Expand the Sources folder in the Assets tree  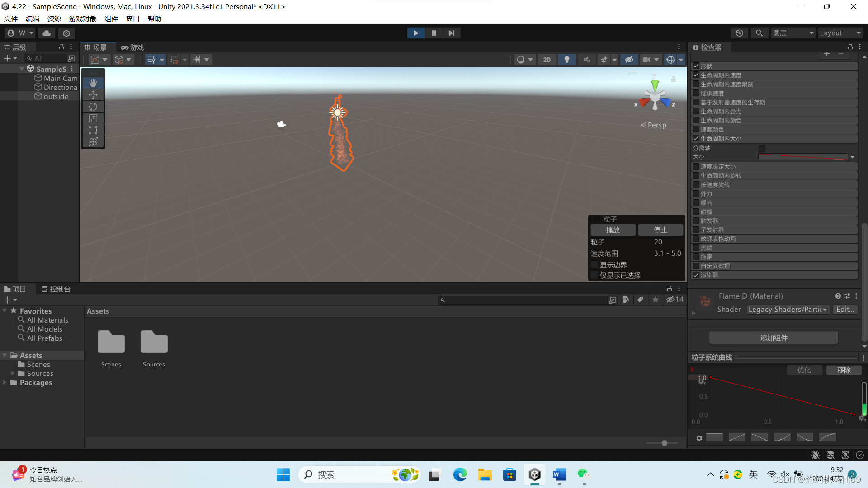click(x=12, y=373)
